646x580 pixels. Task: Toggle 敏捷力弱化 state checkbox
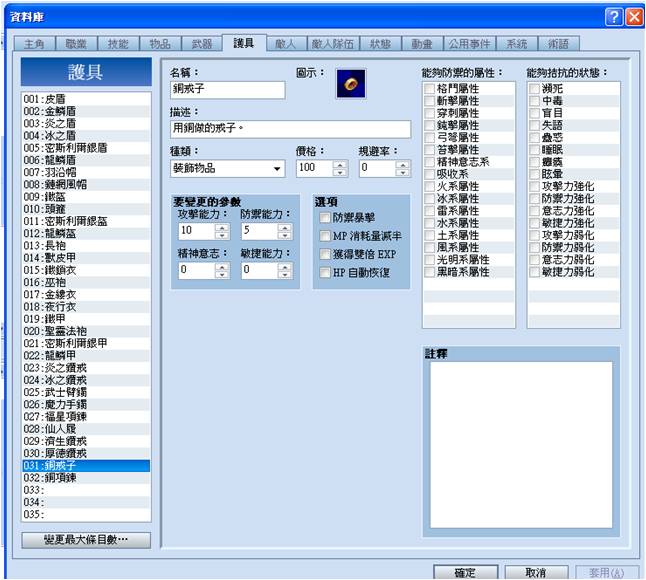pos(534,272)
